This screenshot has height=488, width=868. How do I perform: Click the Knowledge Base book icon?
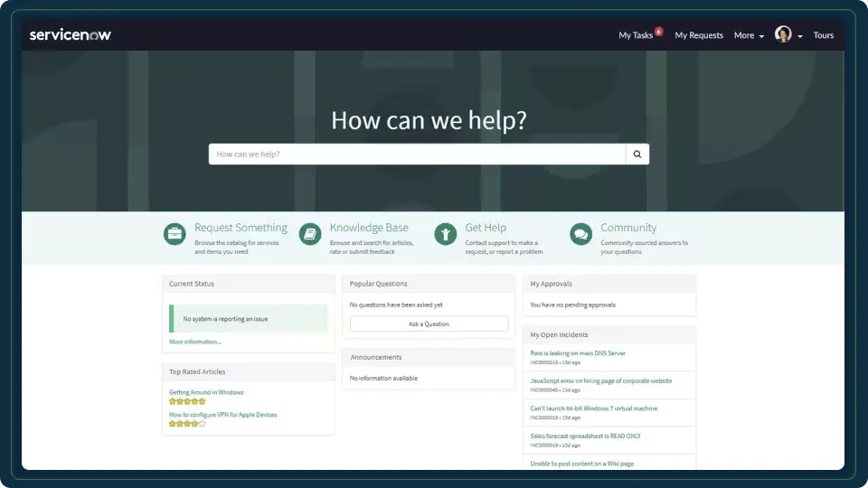tap(310, 234)
